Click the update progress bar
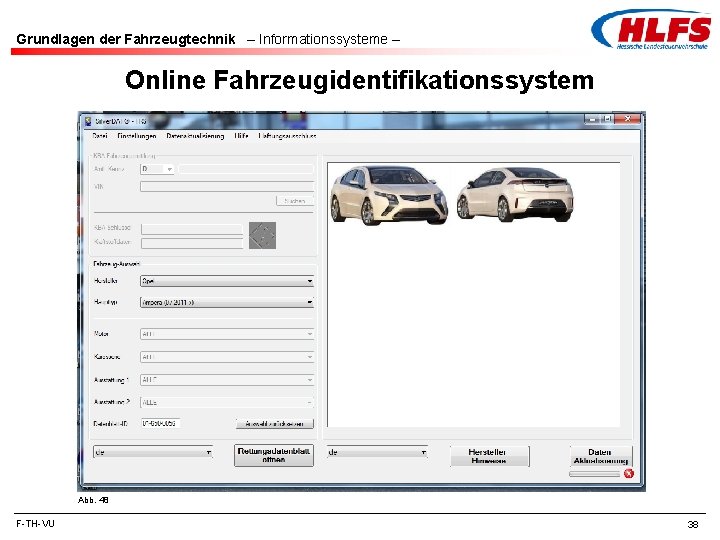 click(x=595, y=474)
